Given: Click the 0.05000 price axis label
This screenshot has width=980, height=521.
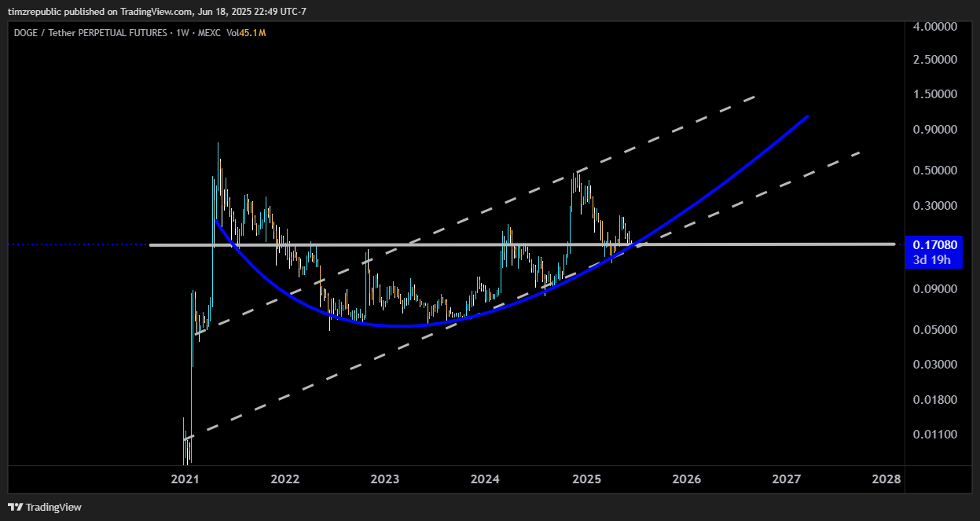Looking at the screenshot, I should click(x=935, y=330).
